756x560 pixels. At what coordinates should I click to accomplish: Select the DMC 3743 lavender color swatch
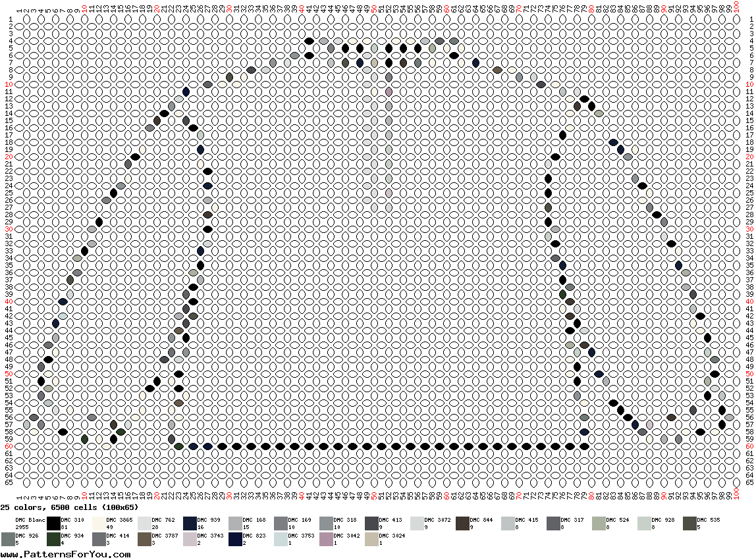pos(190,539)
